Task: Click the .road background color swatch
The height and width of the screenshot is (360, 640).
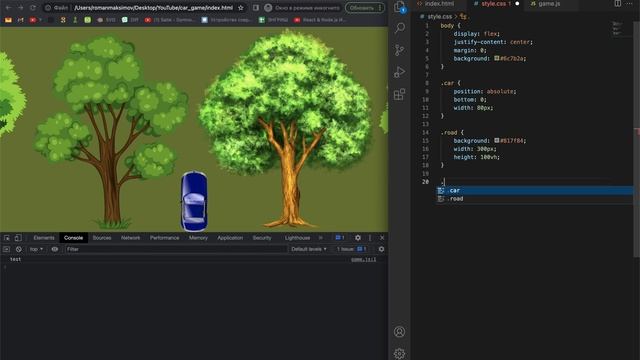Action: click(x=497, y=140)
